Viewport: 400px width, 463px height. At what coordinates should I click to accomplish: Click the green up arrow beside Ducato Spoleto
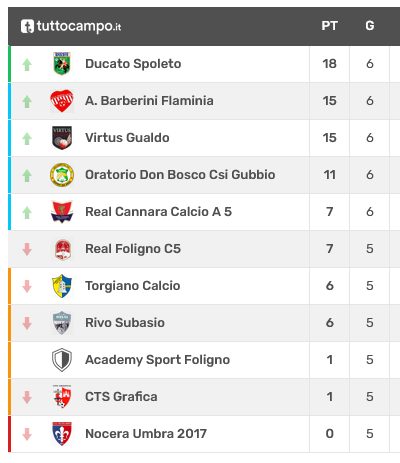click(27, 65)
